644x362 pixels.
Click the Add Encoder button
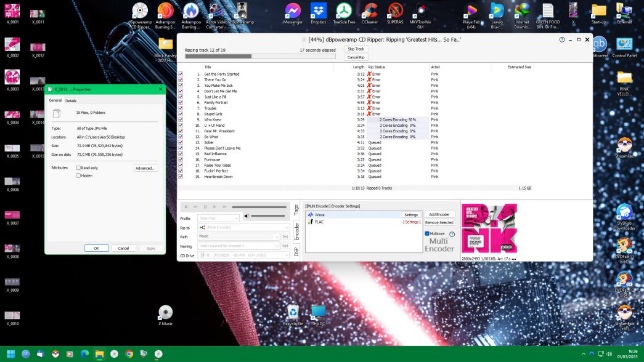click(439, 215)
